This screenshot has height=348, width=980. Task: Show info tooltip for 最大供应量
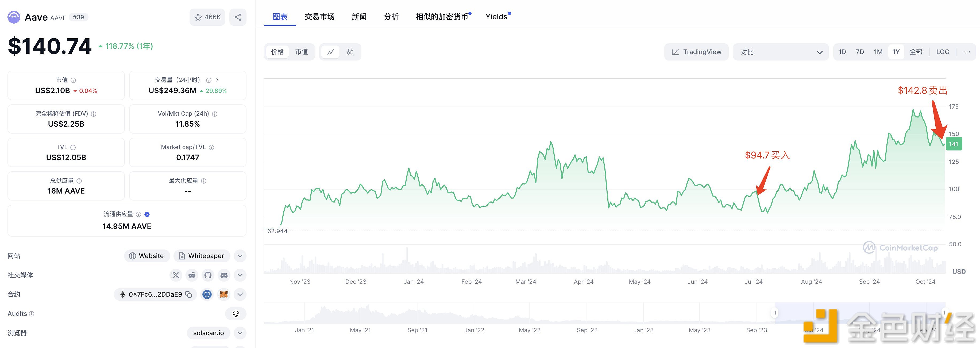[203, 181]
